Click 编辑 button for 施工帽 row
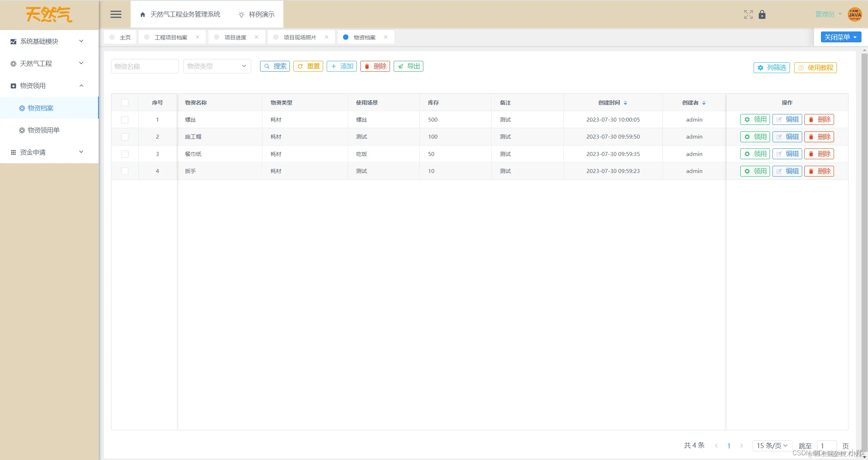The height and width of the screenshot is (460, 868). coord(787,137)
